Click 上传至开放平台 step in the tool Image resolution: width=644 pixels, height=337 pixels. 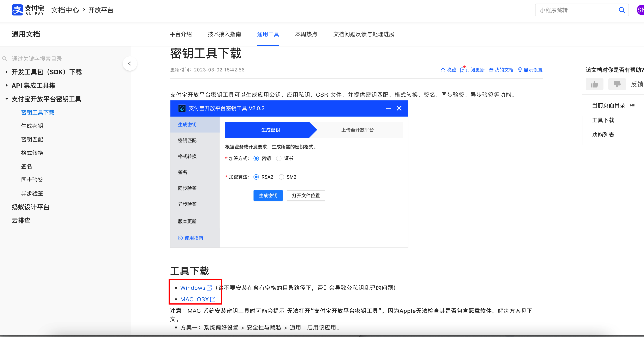[x=358, y=130]
